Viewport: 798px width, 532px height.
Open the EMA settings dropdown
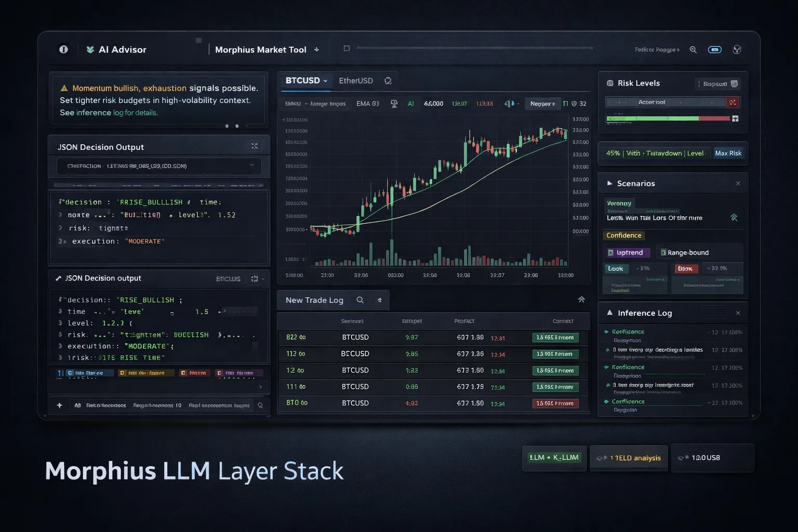[x=367, y=103]
